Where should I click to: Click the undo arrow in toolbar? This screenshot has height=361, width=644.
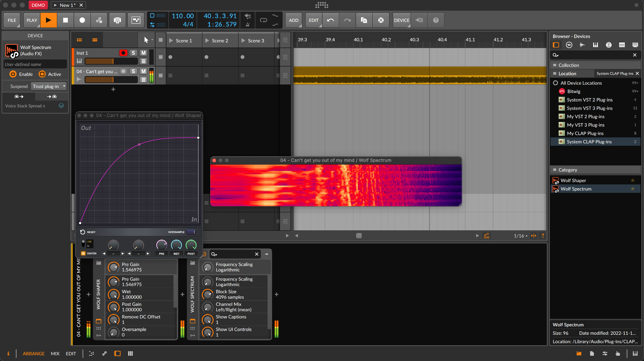(330, 20)
